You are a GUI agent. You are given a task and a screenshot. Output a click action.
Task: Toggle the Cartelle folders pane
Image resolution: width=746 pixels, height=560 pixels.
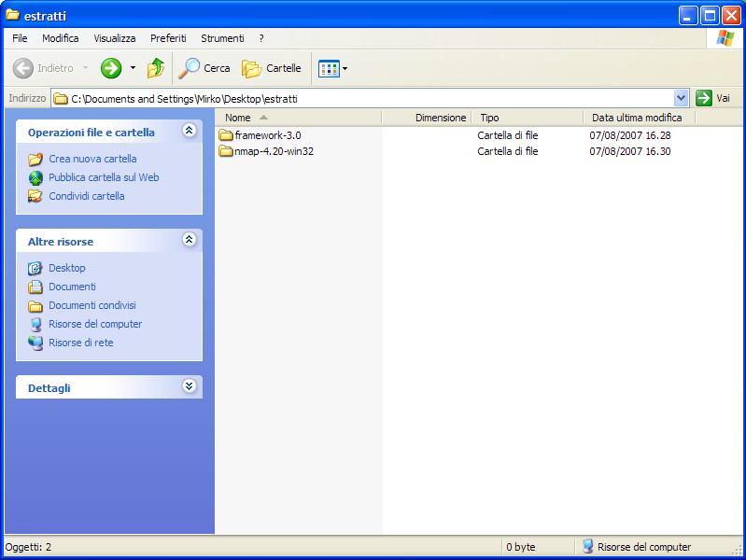pos(271,68)
